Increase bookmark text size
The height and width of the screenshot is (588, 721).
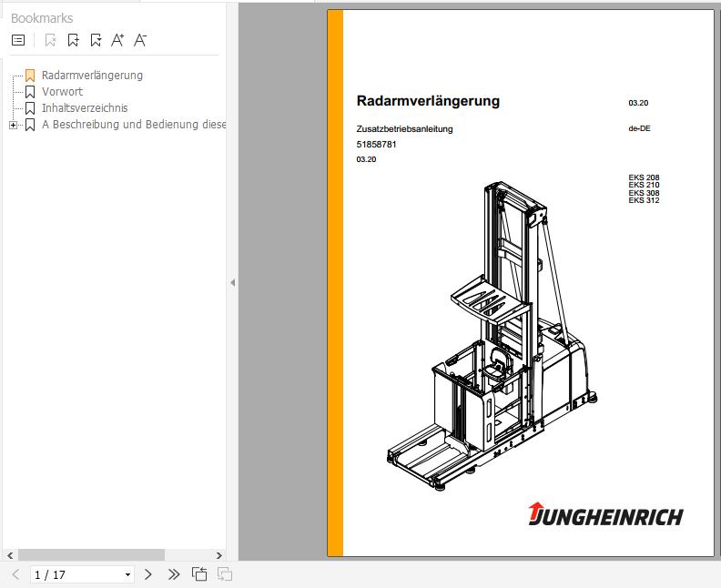pyautogui.click(x=117, y=40)
